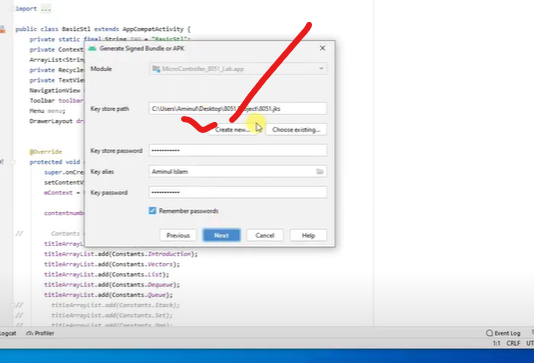Click Choose existing... key store button
This screenshot has width=534, height=363.
click(x=296, y=130)
